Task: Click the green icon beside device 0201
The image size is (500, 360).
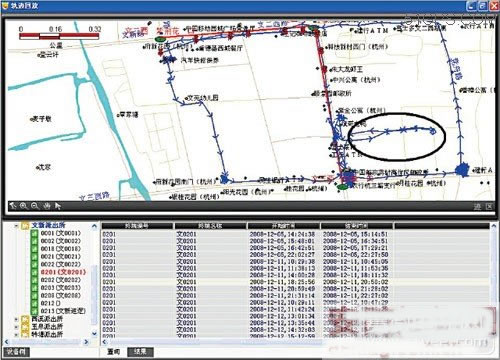Action: (x=34, y=272)
